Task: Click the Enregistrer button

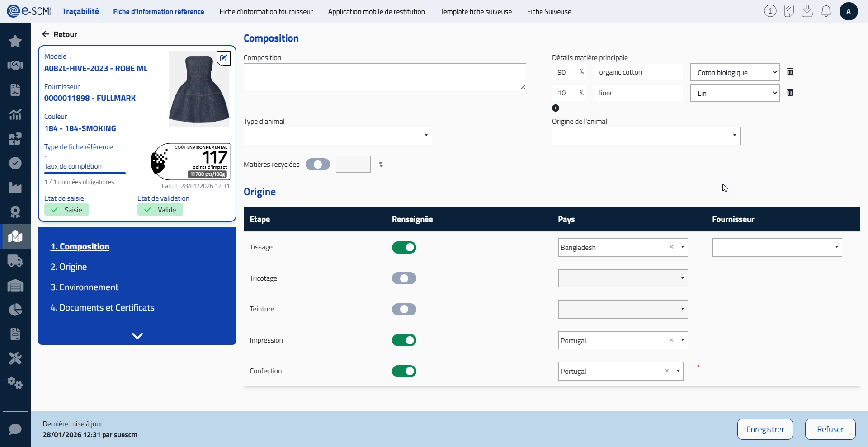Action: [x=765, y=429]
